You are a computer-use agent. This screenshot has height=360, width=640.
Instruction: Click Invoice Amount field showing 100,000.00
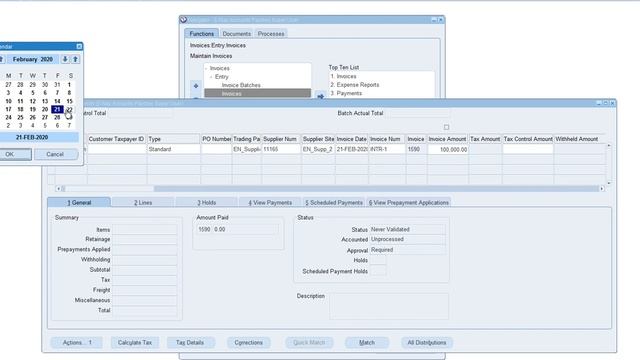click(x=448, y=149)
